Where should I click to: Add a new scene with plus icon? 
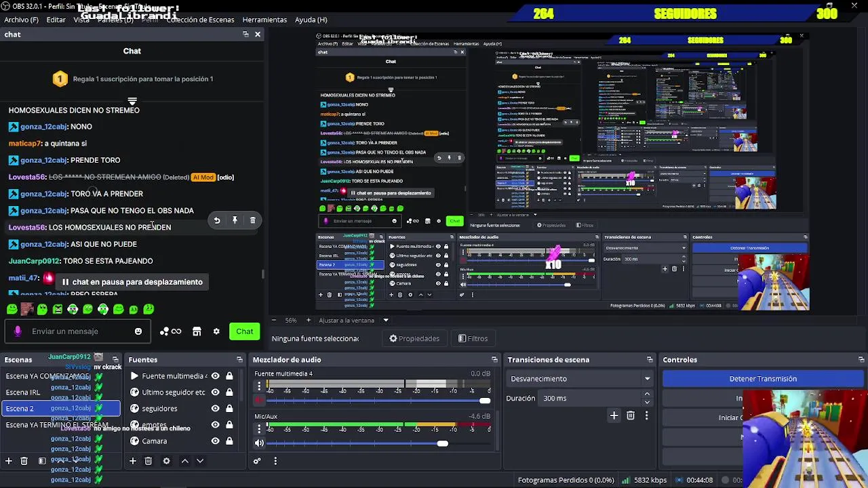pos(9,461)
